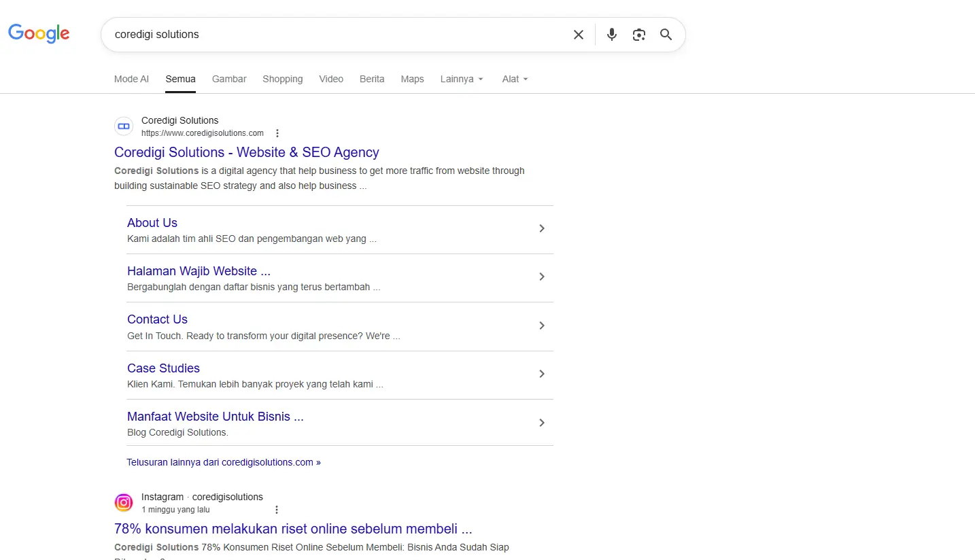Image resolution: width=975 pixels, height=560 pixels.
Task: Switch to Gambar tab
Action: tap(229, 79)
